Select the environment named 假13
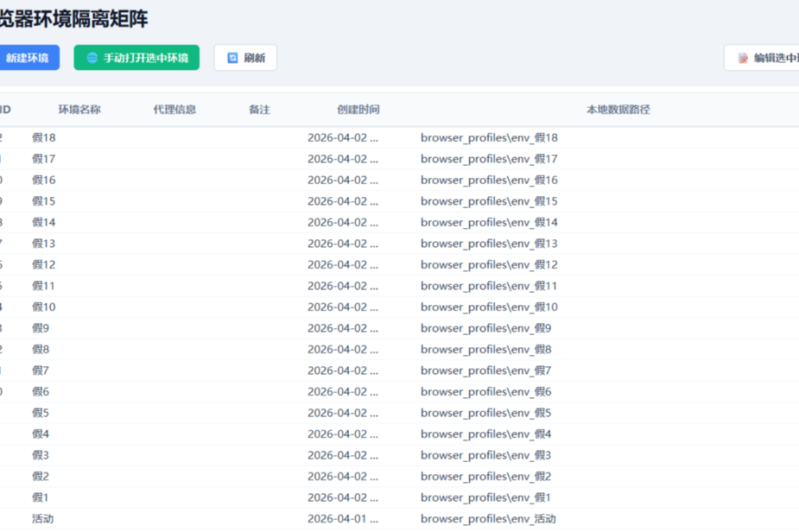Screen dimensions: 799x532 (44, 244)
